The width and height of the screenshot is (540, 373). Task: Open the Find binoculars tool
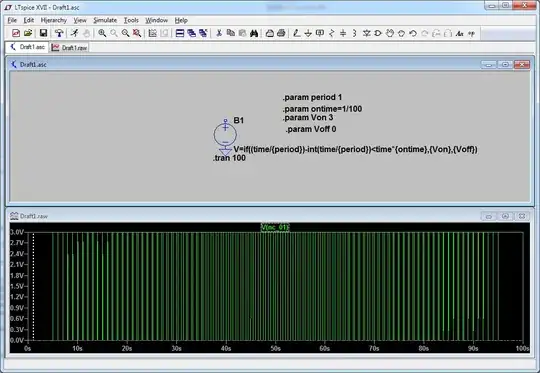point(254,33)
